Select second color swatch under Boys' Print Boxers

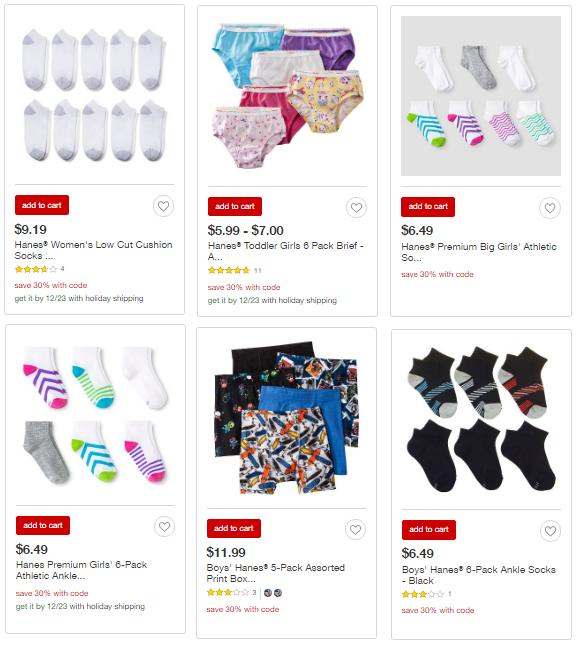tap(278, 593)
